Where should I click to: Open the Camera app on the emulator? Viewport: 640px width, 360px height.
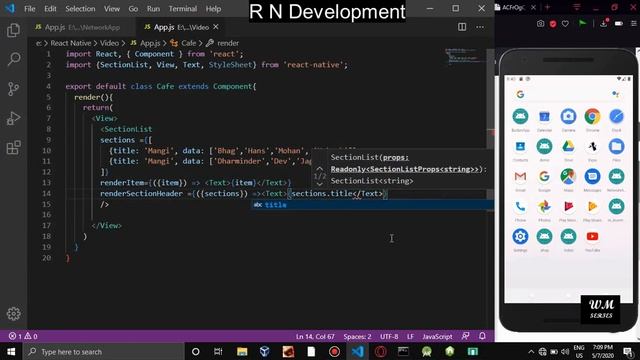click(568, 117)
